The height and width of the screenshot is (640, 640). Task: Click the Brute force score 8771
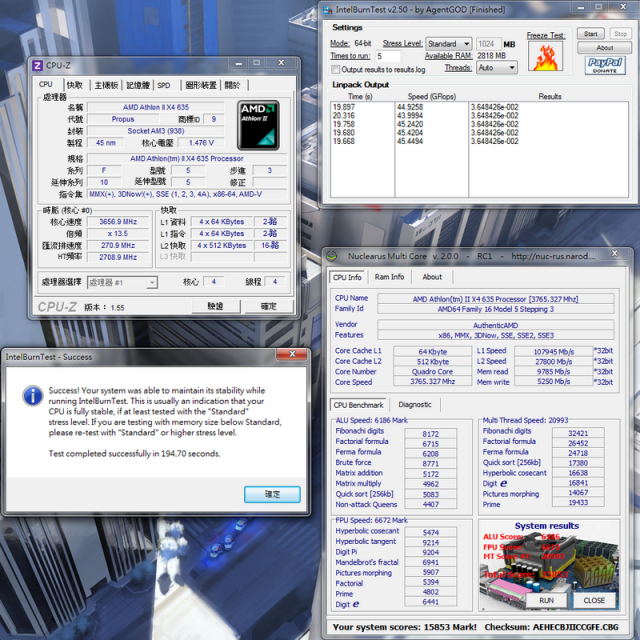pos(431,464)
